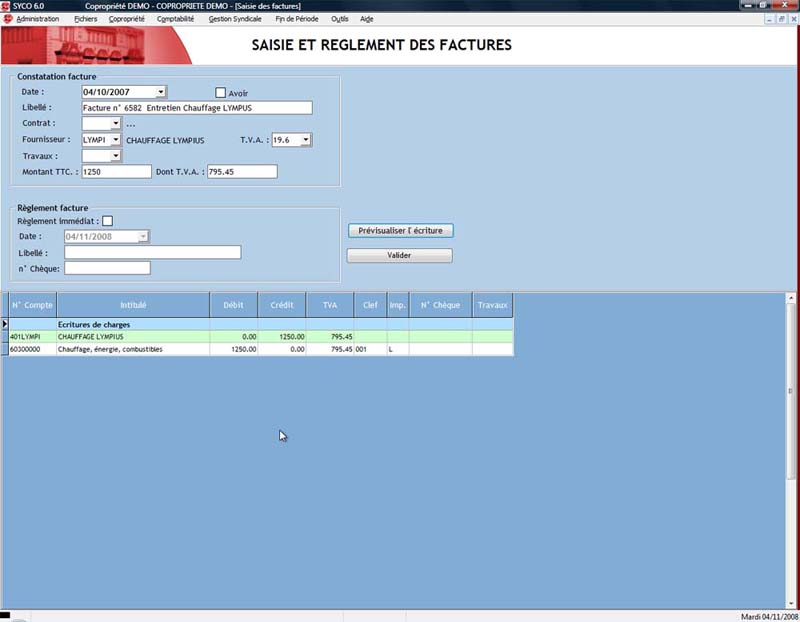Click the row selector arrow in the grid

point(4,325)
